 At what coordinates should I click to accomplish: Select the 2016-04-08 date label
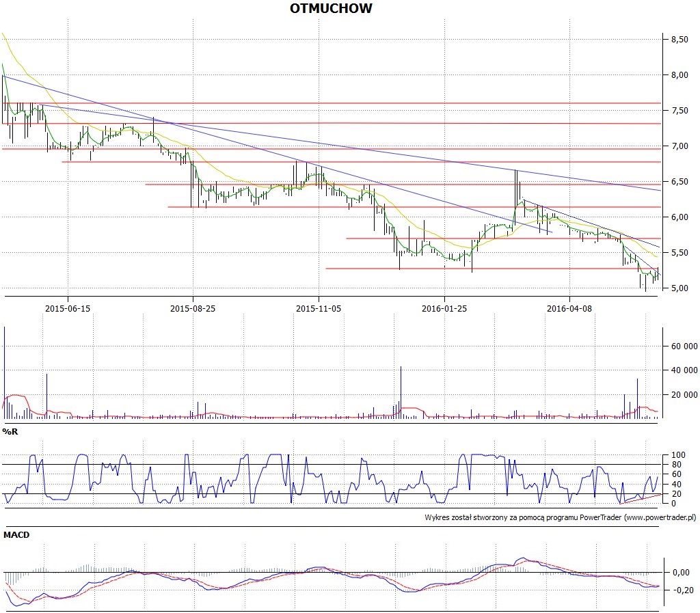point(569,308)
